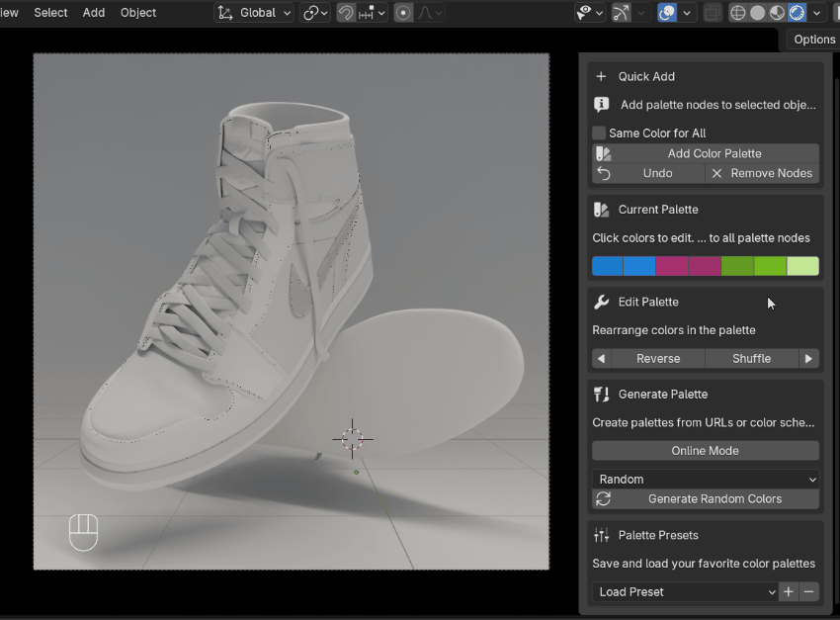Screen dimensions: 840x620
Task: Toggle X-Ray mode in the header
Action: tap(713, 13)
